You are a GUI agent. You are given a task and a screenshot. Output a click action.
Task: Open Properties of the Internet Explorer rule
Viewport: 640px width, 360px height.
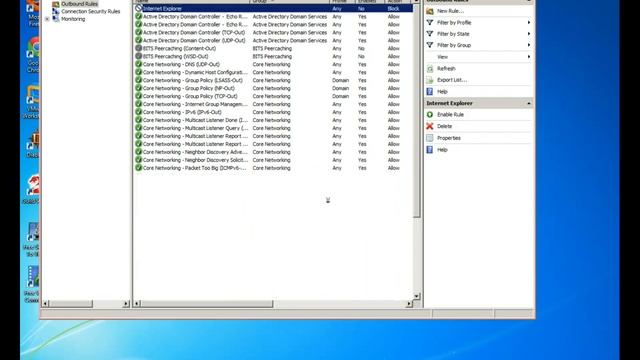tap(449, 138)
